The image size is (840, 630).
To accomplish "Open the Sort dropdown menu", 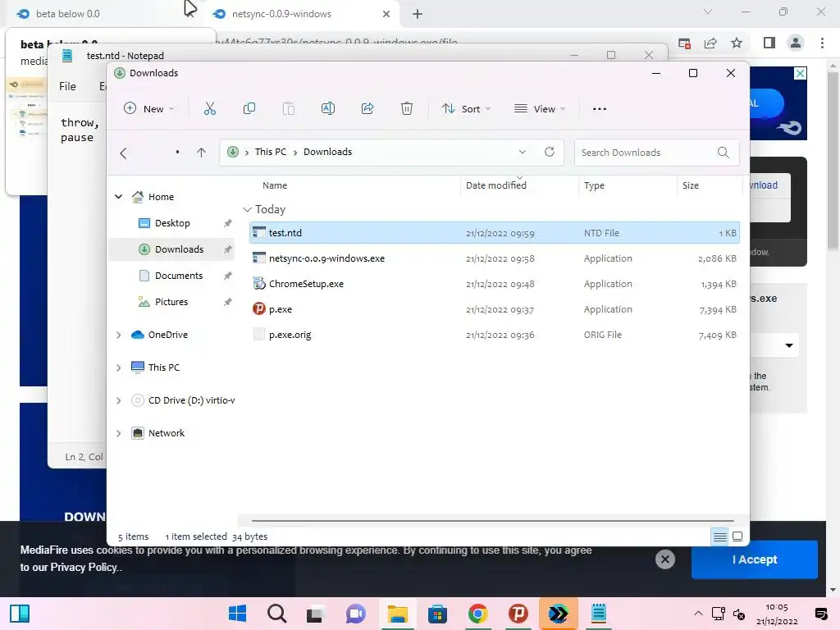I will [466, 109].
